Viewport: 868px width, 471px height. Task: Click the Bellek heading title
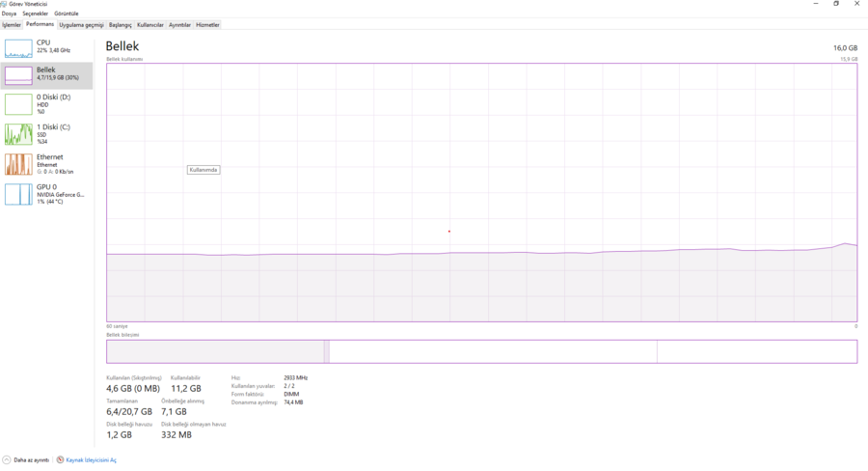tap(122, 46)
